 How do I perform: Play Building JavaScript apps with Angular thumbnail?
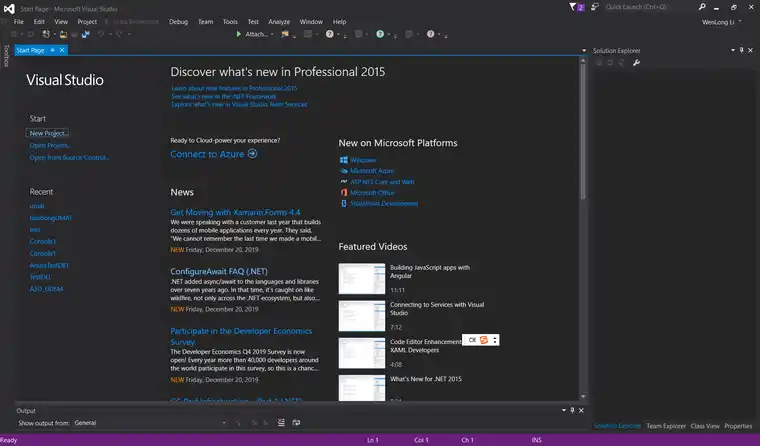tap(362, 278)
